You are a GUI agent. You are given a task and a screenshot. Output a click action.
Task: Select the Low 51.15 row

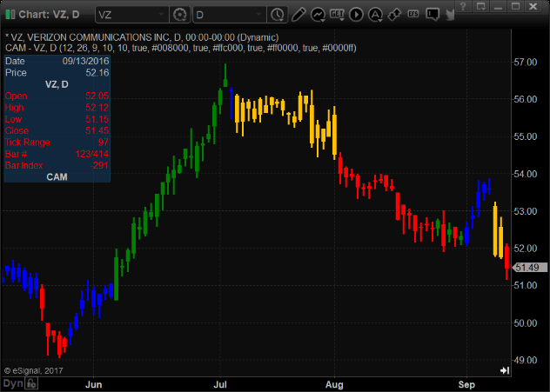(57, 119)
